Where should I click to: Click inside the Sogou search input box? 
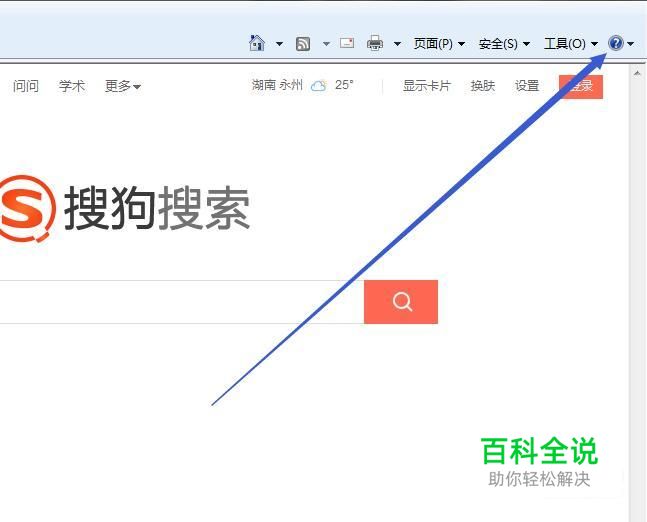click(182, 302)
